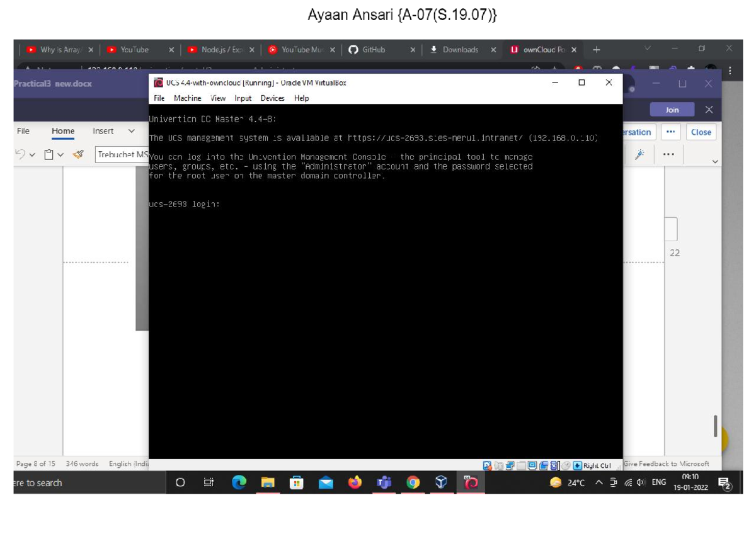Open the Machine menu in VirtualBox
Viewport: 756px width, 534px height.
tap(187, 98)
